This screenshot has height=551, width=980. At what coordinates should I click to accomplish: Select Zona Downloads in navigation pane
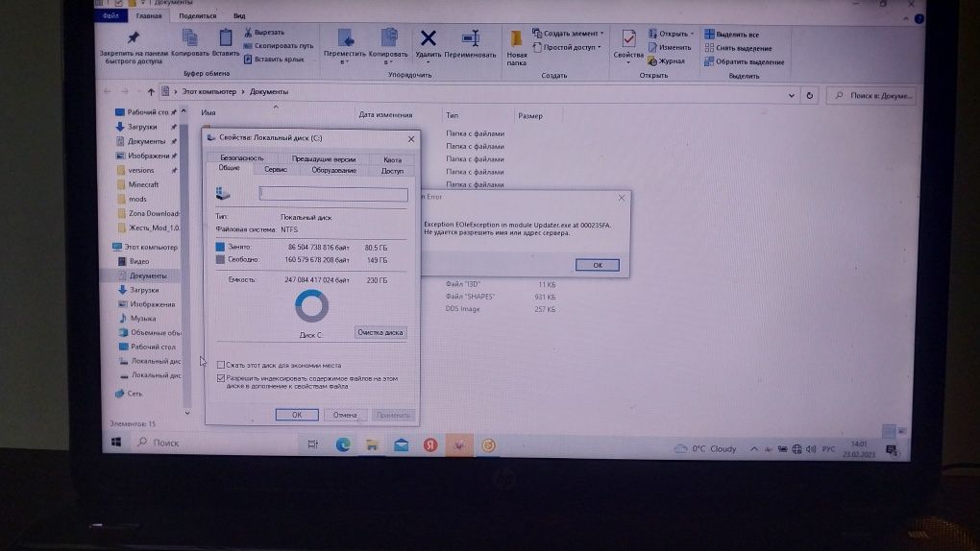149,213
